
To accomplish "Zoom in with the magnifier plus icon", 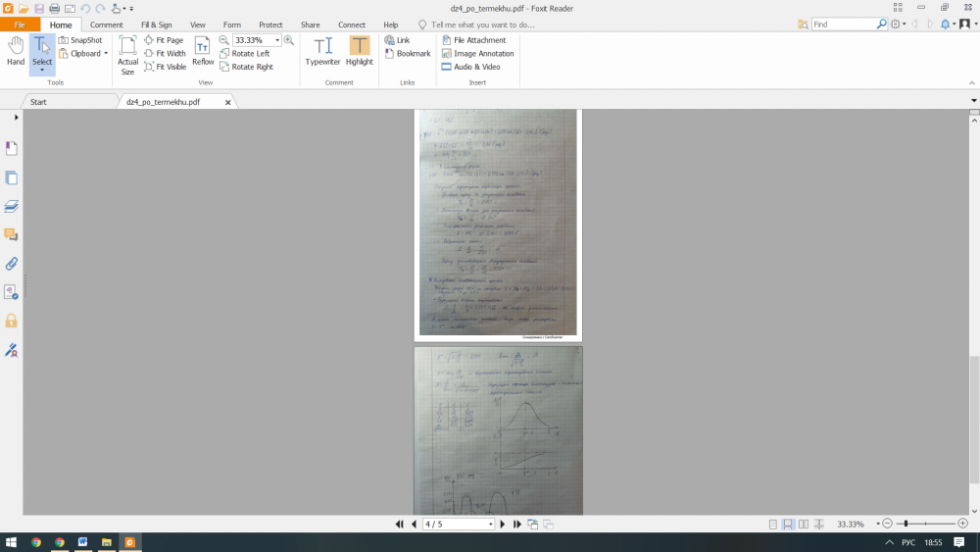I will (289, 40).
